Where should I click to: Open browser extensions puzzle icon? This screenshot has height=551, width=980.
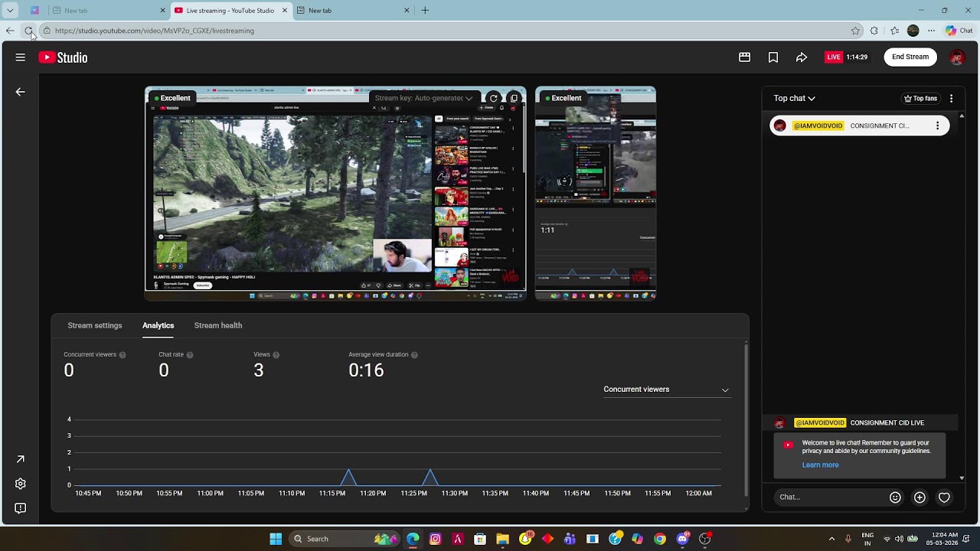pos(874,31)
